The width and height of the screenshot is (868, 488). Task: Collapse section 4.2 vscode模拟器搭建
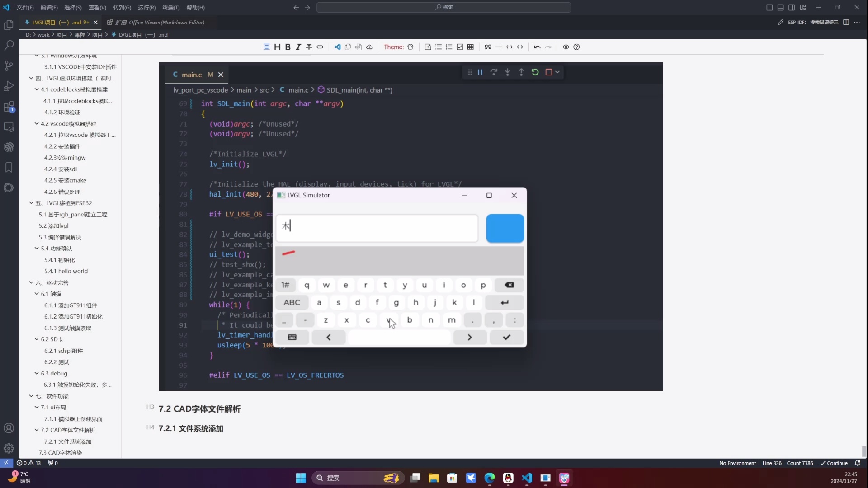click(37, 123)
